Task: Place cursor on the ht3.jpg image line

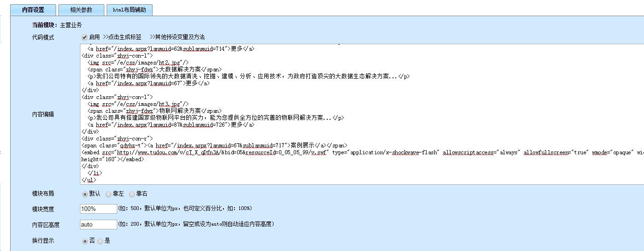Action: (x=138, y=104)
